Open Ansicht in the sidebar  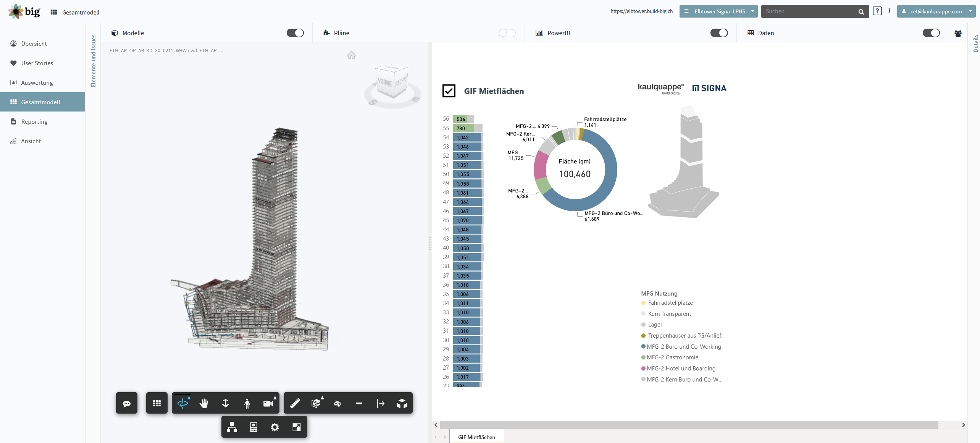42,141
